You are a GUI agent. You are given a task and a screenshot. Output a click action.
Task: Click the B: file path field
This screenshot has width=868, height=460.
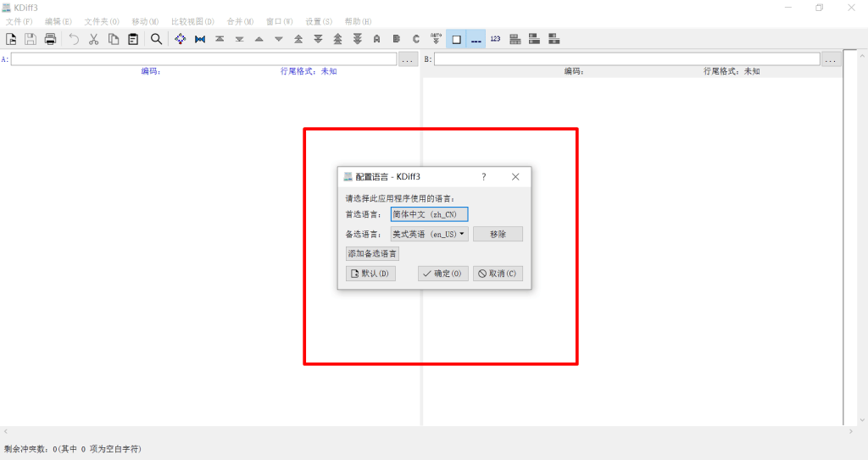pos(626,59)
